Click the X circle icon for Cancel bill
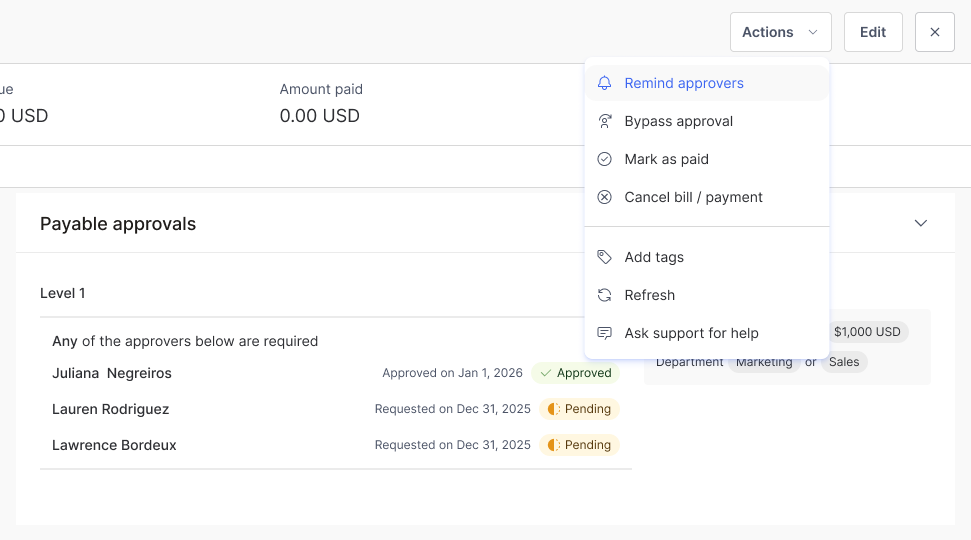 604,198
